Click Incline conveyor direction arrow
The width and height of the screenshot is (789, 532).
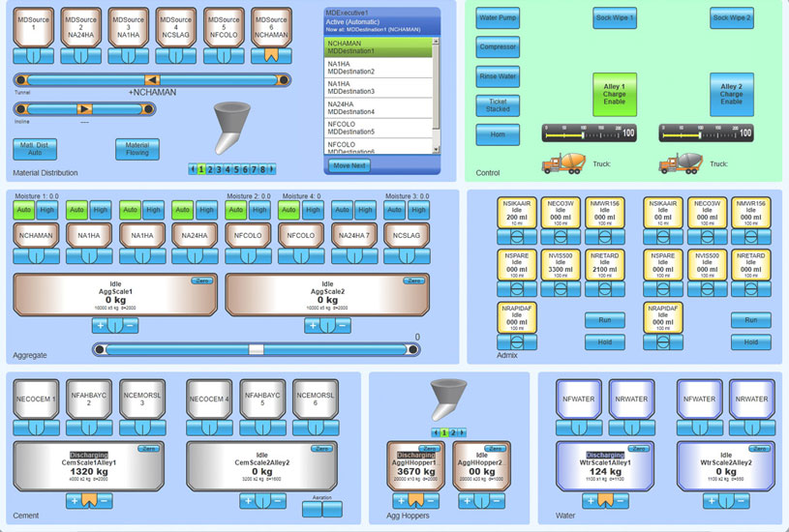(x=84, y=108)
